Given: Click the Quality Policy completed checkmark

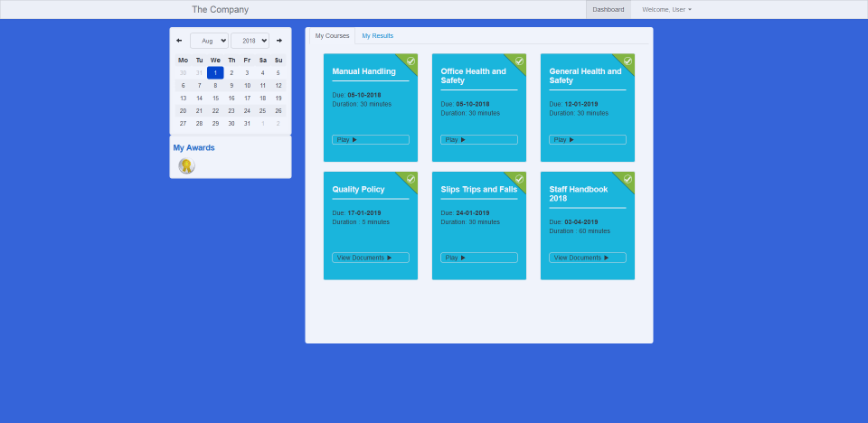Looking at the screenshot, I should coord(410,179).
